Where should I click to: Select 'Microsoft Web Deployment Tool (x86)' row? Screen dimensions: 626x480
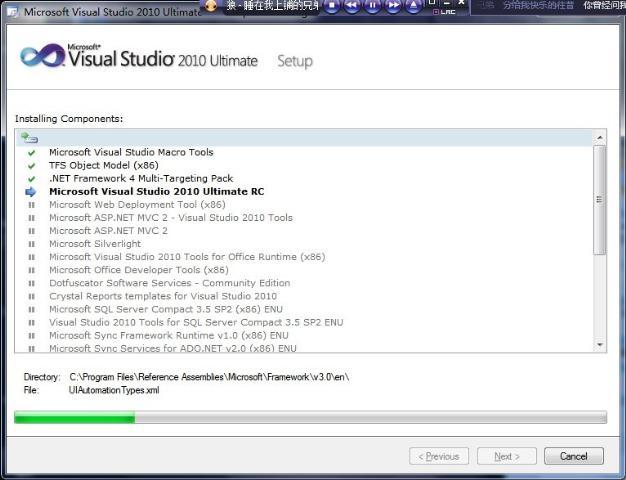pyautogui.click(x=137, y=204)
